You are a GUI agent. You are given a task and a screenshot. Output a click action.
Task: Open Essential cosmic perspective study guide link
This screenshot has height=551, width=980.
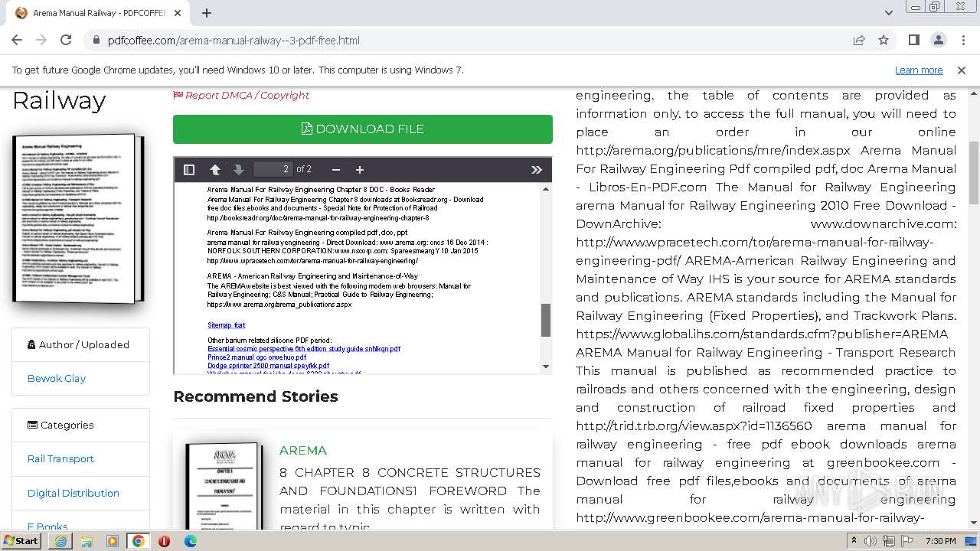click(x=304, y=349)
